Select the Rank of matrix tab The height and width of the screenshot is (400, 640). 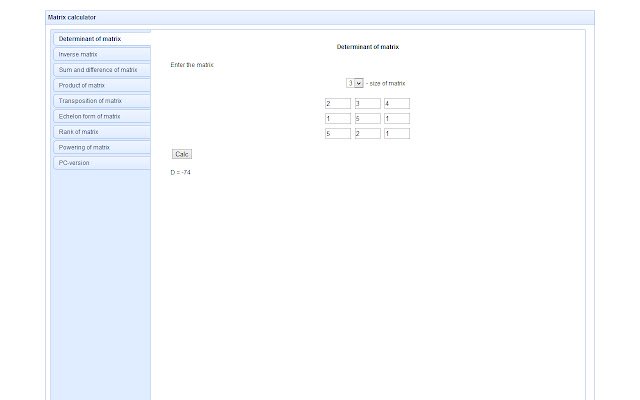pos(102,132)
